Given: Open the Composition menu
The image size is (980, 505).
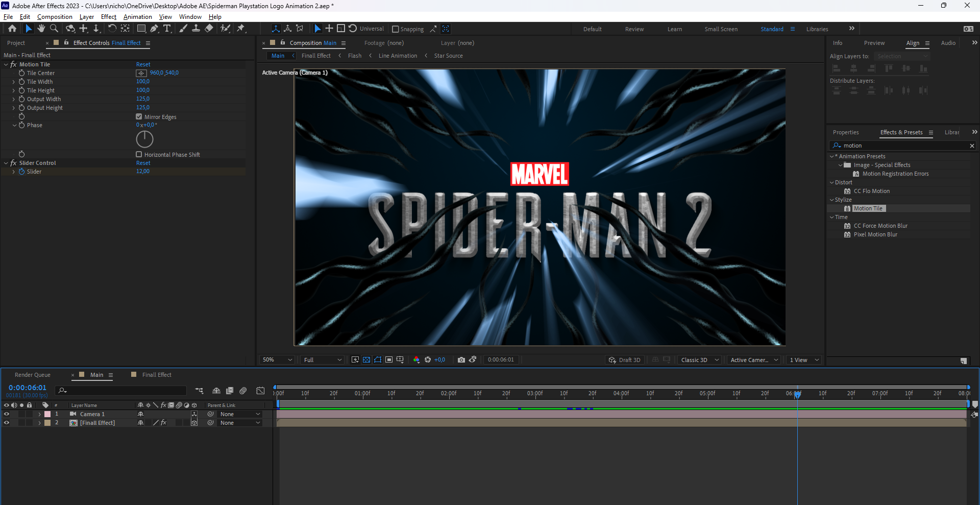Looking at the screenshot, I should pos(55,17).
